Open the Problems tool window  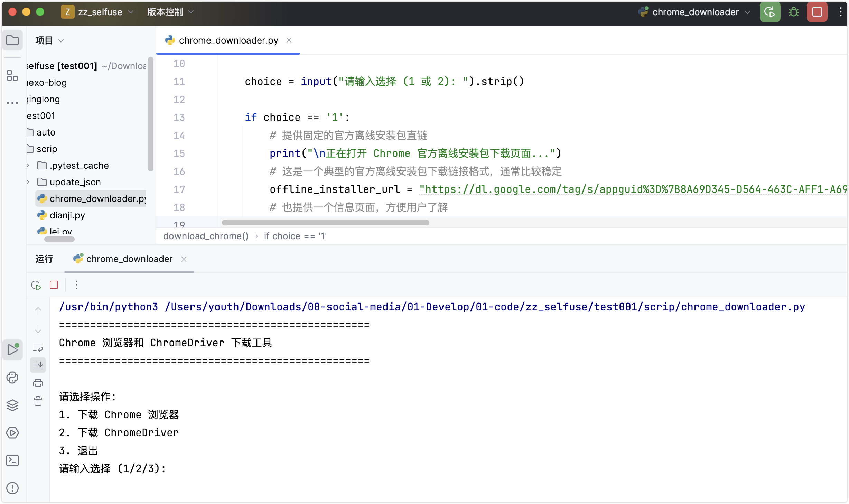[12, 488]
